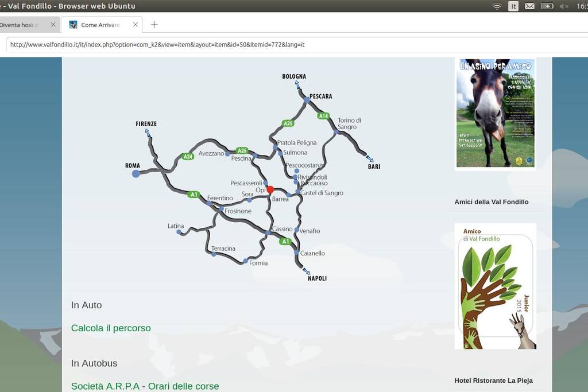Image resolution: width=588 pixels, height=392 pixels.
Task: Close the Come Arrivare tab
Action: [136, 25]
